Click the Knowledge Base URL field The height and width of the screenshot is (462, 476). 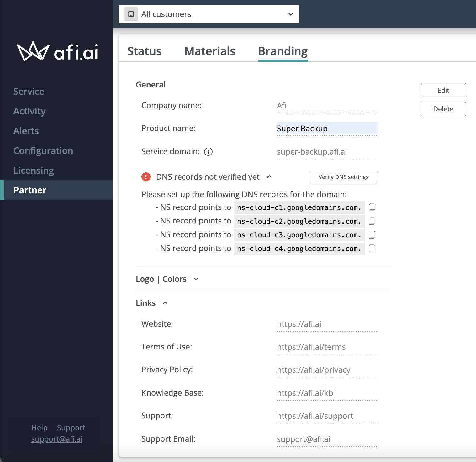pos(327,393)
